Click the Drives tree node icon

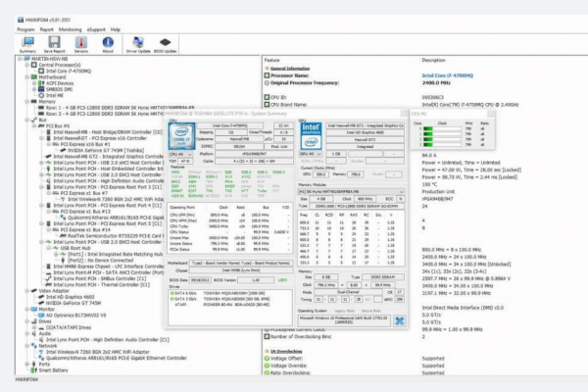34,321
